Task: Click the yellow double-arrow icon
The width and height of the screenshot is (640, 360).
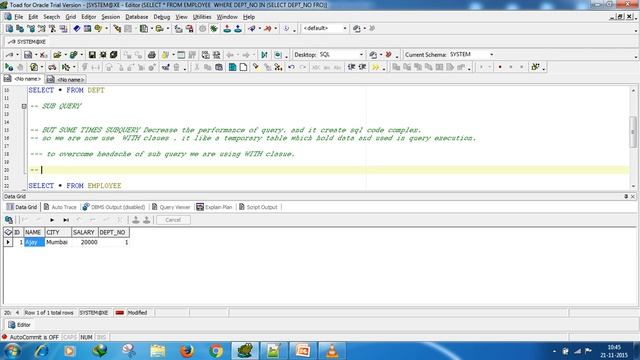Action: tap(376, 67)
